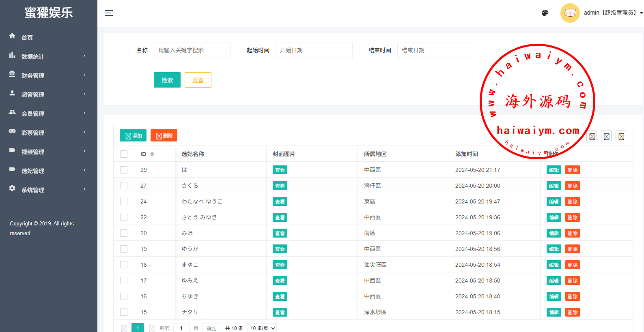The image size is (644, 332).
Task: Click the 重置 reset button
Action: pos(198,80)
